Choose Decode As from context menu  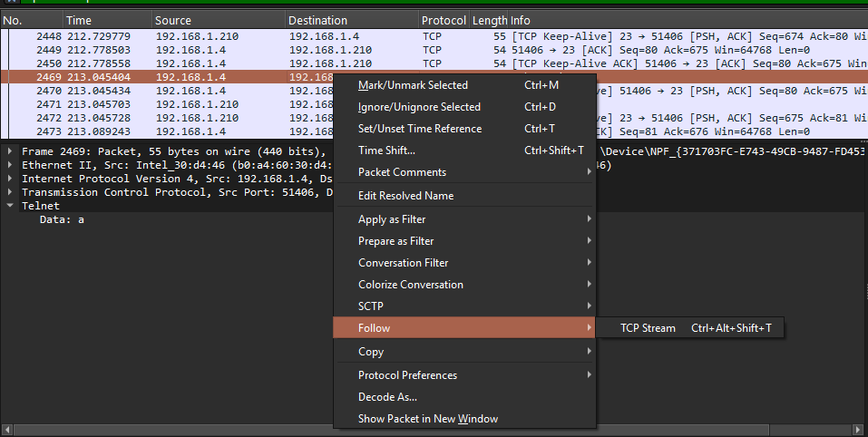pos(387,397)
